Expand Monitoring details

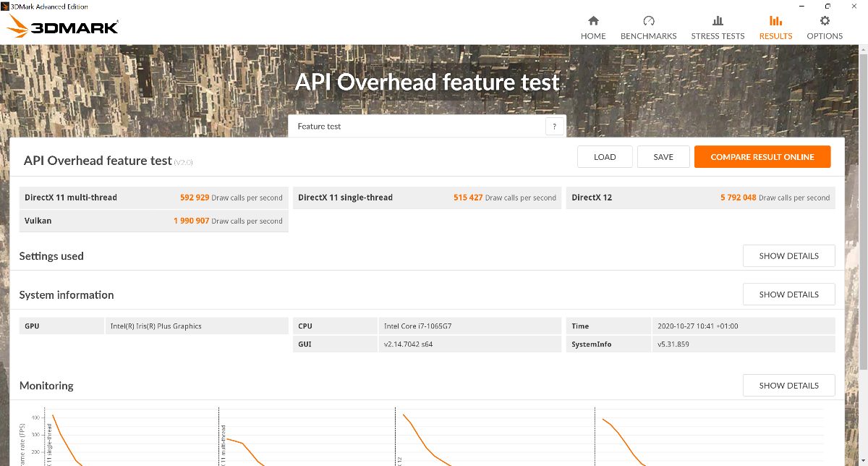click(x=788, y=386)
